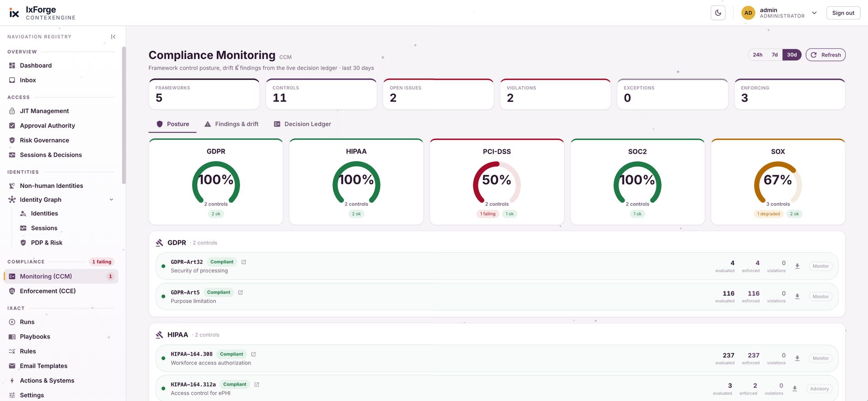Select the 24h time range
868x401 pixels.
point(758,55)
